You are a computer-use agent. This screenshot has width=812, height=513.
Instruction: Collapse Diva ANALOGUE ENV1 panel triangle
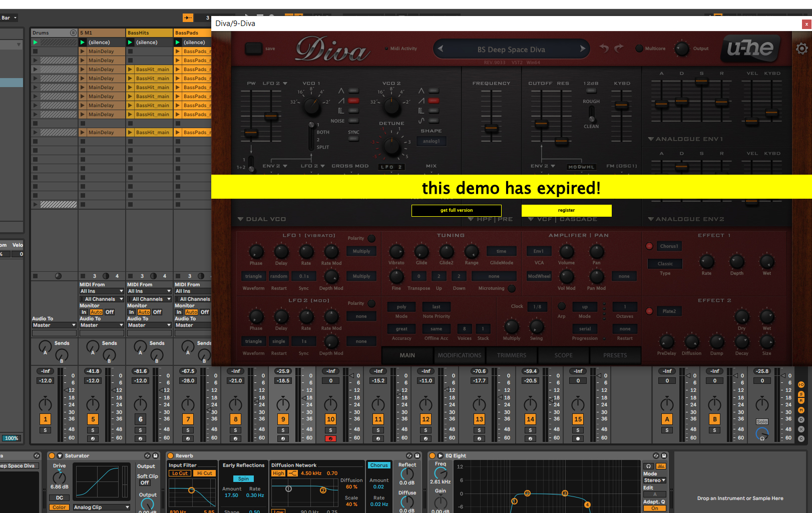(651, 139)
